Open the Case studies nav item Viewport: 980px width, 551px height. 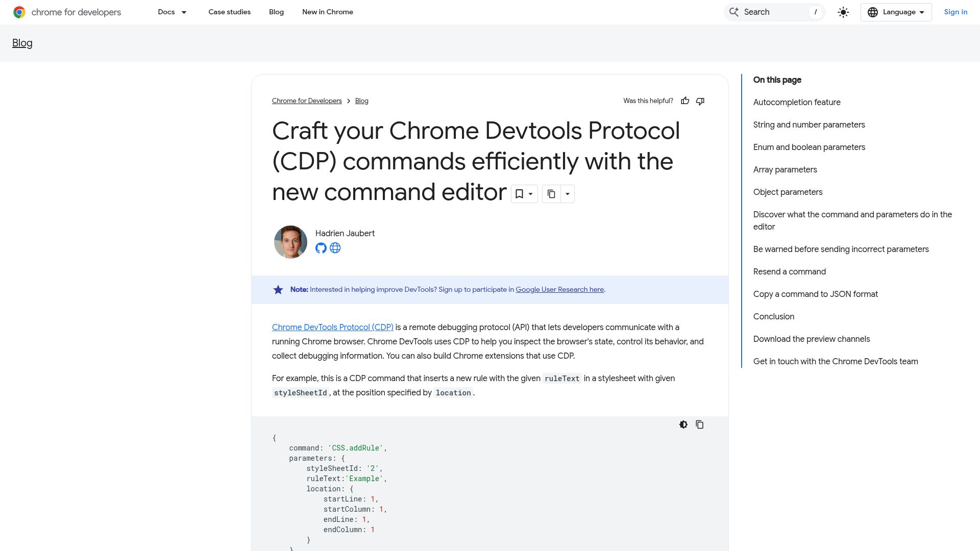(x=230, y=12)
